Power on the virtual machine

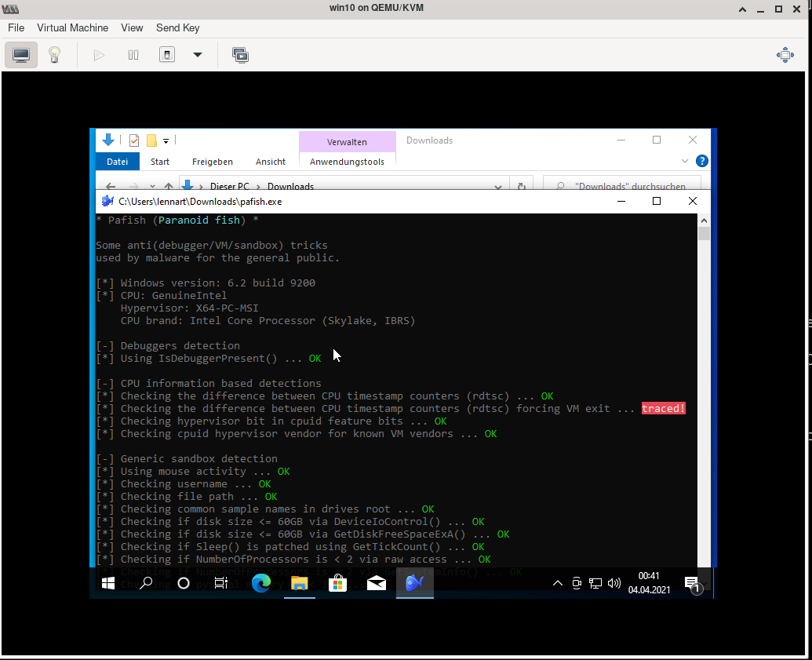99,55
